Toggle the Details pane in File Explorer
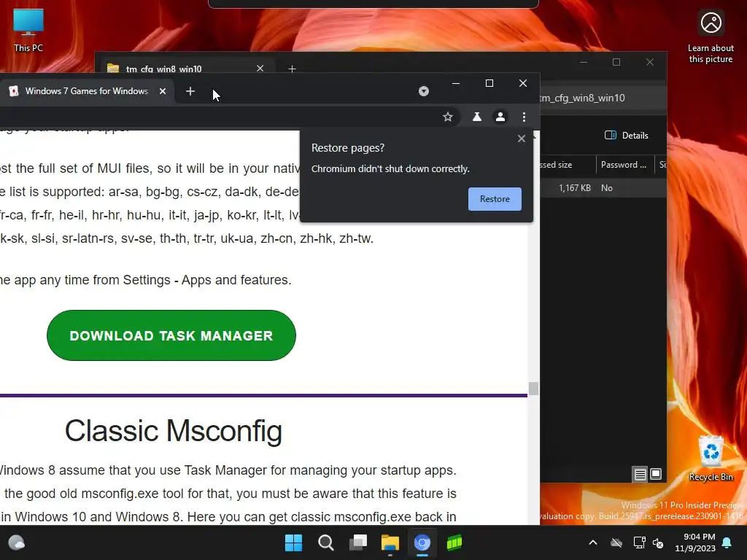Screen dimensions: 747x560 pyautogui.click(x=626, y=135)
